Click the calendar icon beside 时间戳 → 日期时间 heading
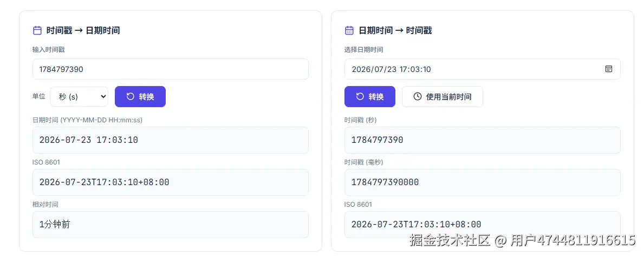644x256 pixels. [x=37, y=30]
